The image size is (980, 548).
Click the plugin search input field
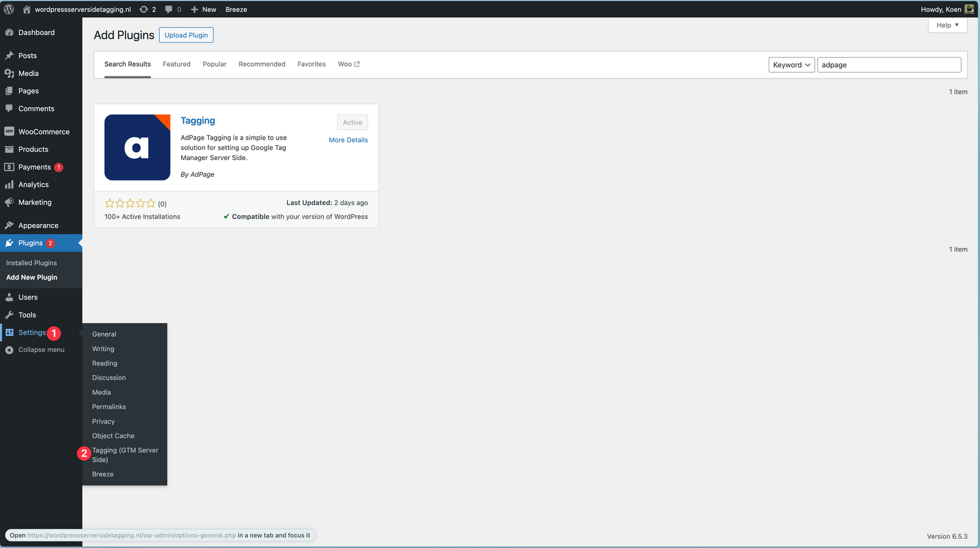[889, 65]
